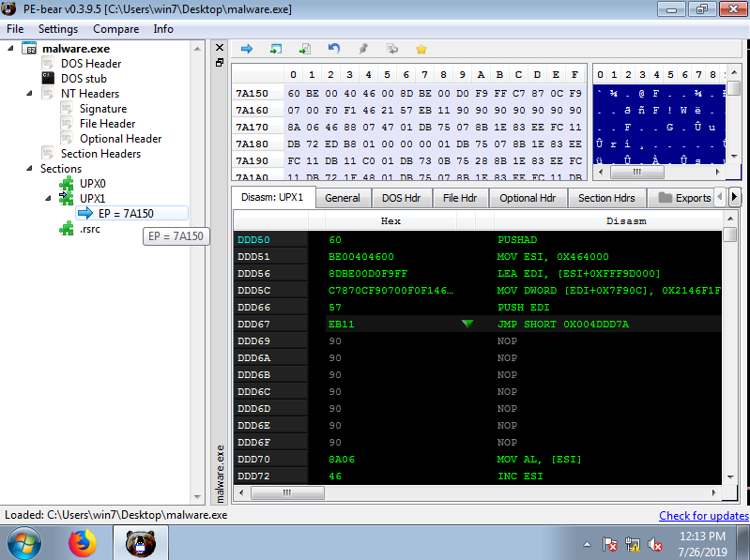Click the vertical malware.exe panel label
Screen dimensions: 750x560
click(x=220, y=474)
